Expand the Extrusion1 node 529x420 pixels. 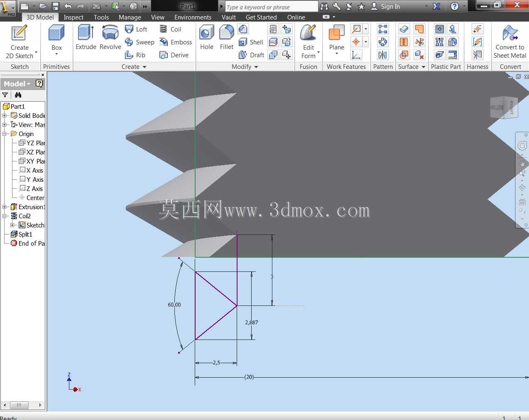4,207
